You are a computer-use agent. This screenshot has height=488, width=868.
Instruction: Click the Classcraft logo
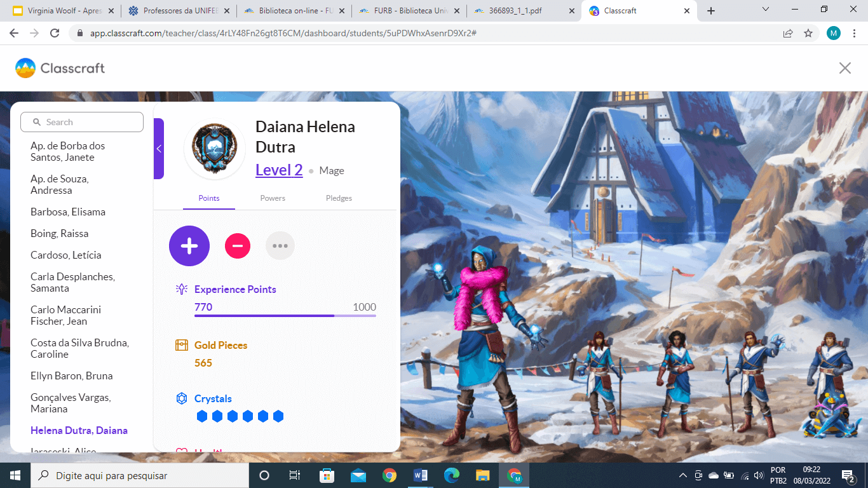coord(60,68)
